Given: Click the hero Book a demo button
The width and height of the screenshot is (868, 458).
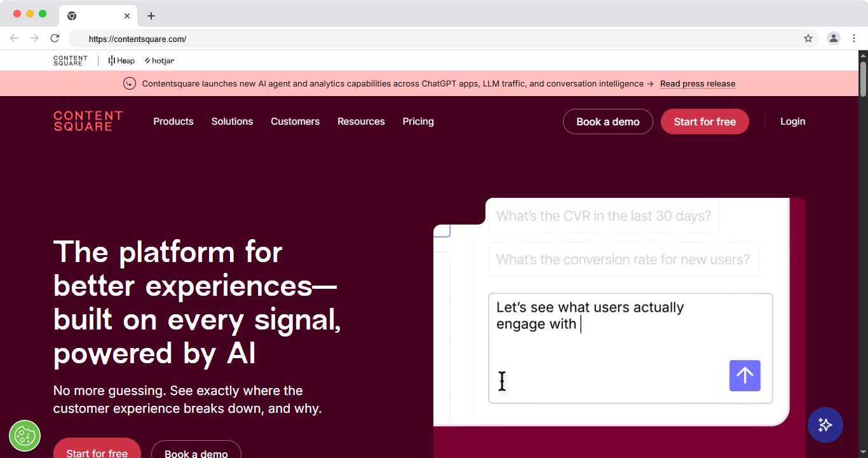Looking at the screenshot, I should (196, 450).
